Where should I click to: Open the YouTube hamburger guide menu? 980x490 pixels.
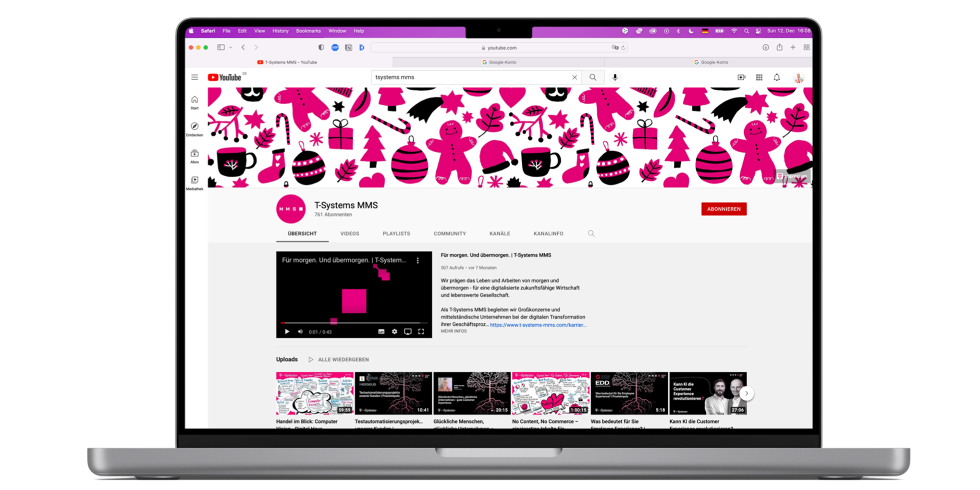point(194,78)
